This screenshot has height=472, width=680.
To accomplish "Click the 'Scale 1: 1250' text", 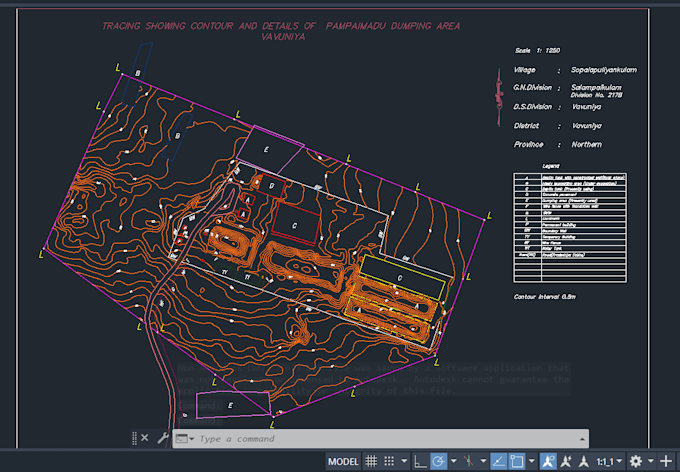I will pos(537,50).
